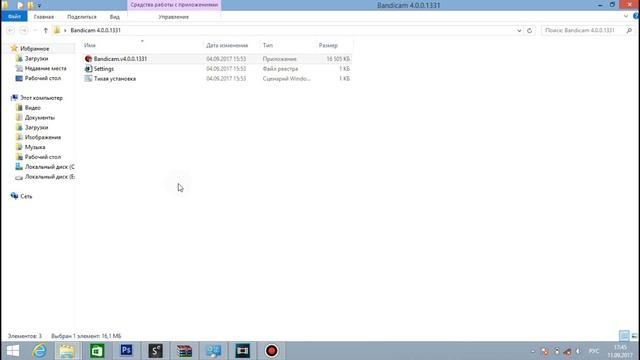Click the folder icon in the address bar
This screenshot has width=640, height=360.
click(x=57, y=30)
